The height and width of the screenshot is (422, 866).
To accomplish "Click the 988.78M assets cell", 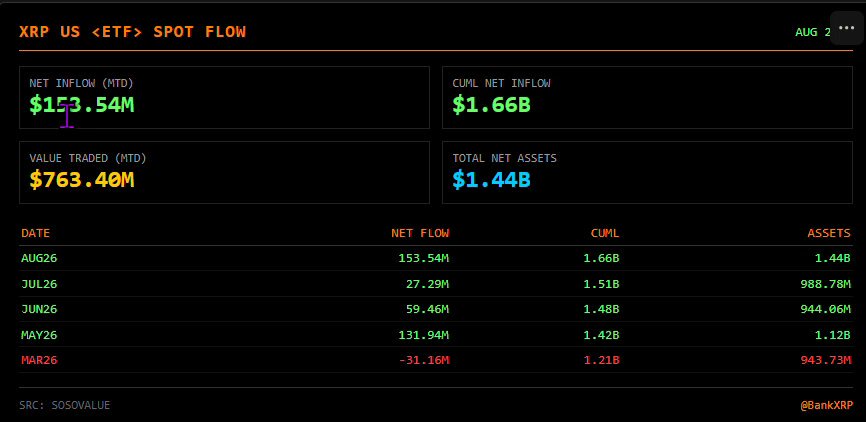I will (x=826, y=284).
